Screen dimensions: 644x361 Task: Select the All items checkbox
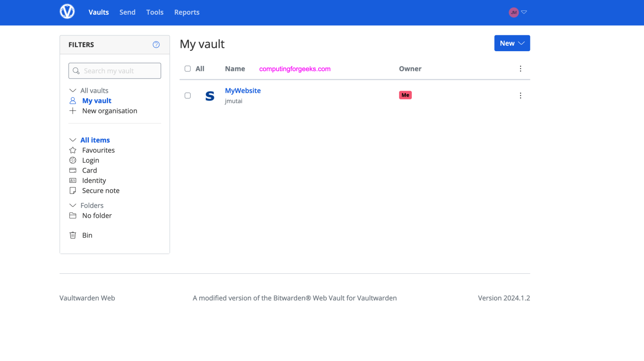187,68
